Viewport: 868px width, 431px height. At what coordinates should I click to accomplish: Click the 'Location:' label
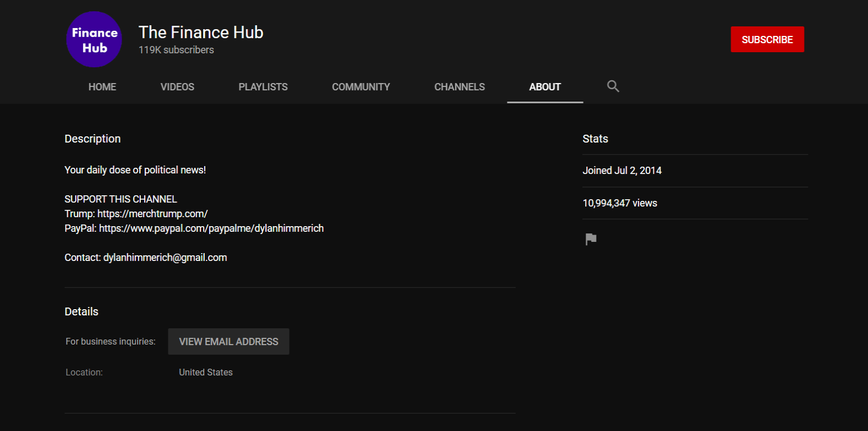[x=84, y=372]
